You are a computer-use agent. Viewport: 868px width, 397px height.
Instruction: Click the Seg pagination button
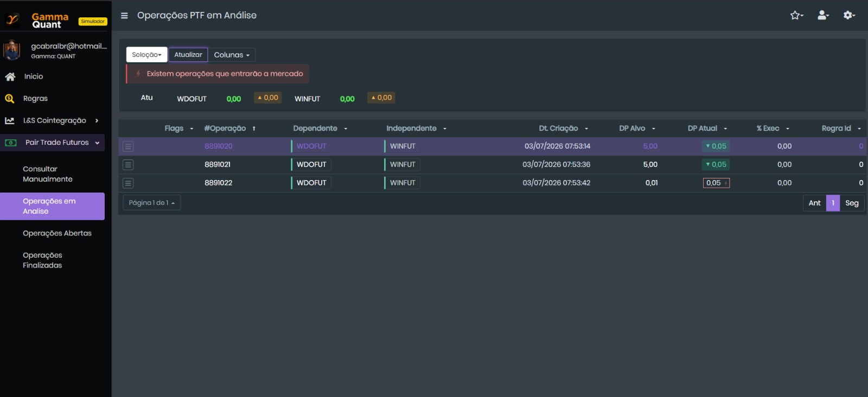[852, 203]
